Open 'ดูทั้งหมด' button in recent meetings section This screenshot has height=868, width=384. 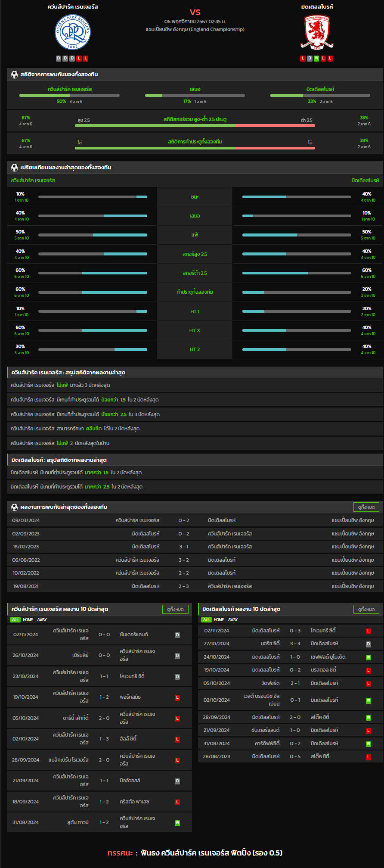(366, 507)
